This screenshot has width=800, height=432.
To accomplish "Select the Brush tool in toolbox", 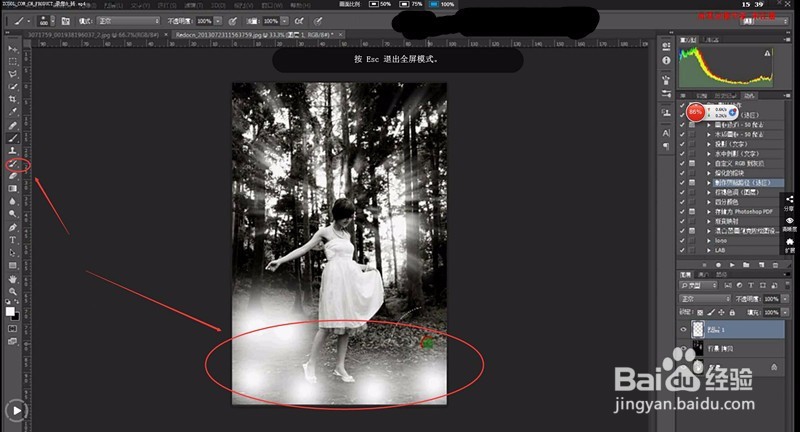I will coord(13,138).
